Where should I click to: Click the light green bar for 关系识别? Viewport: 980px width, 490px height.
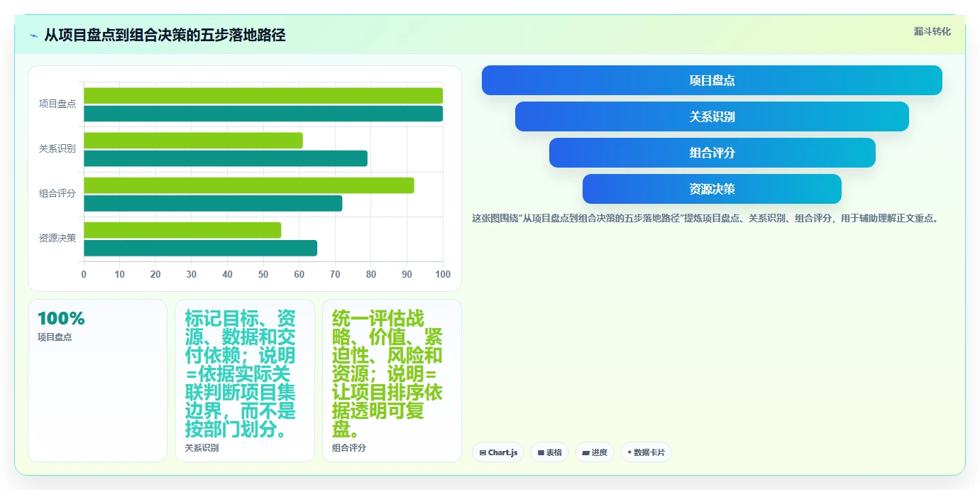(193, 141)
